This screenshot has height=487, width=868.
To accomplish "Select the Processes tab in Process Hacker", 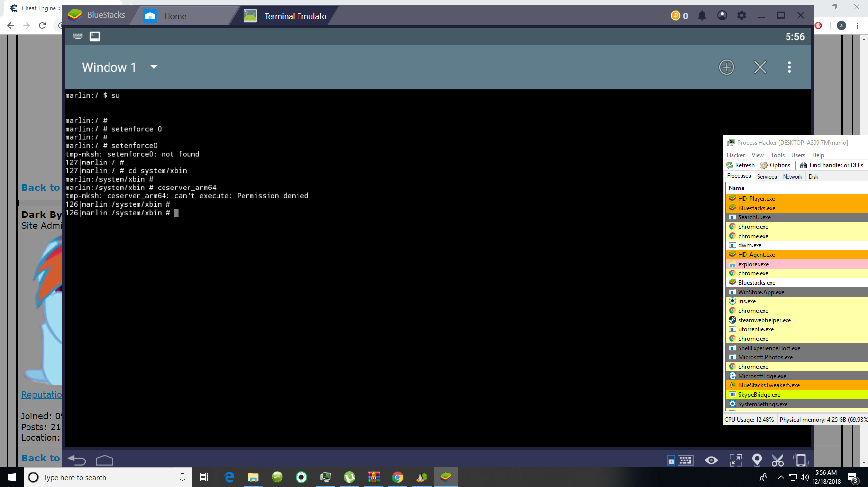I will click(x=739, y=176).
